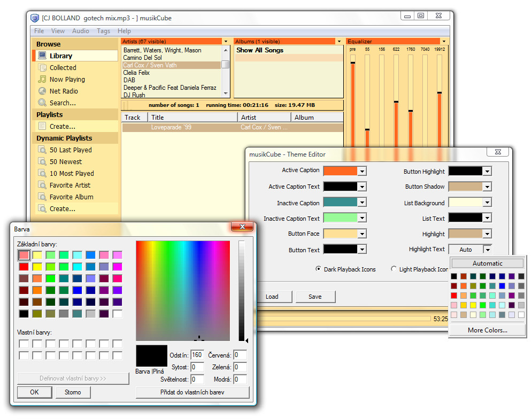
Task: Click the musikCube app icon in title bar
Action: tap(35, 18)
